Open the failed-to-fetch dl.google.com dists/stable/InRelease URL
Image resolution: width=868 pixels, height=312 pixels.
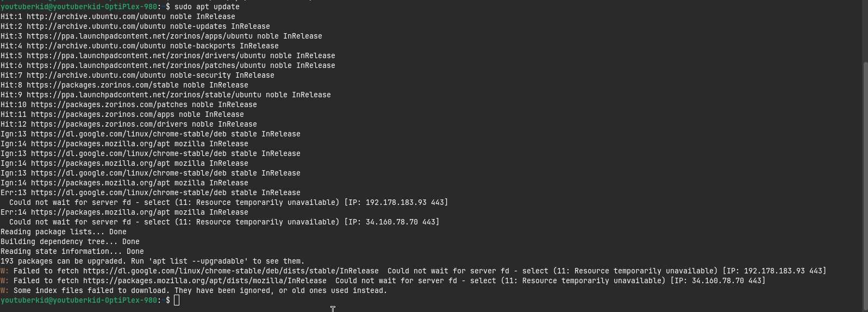[x=231, y=271]
